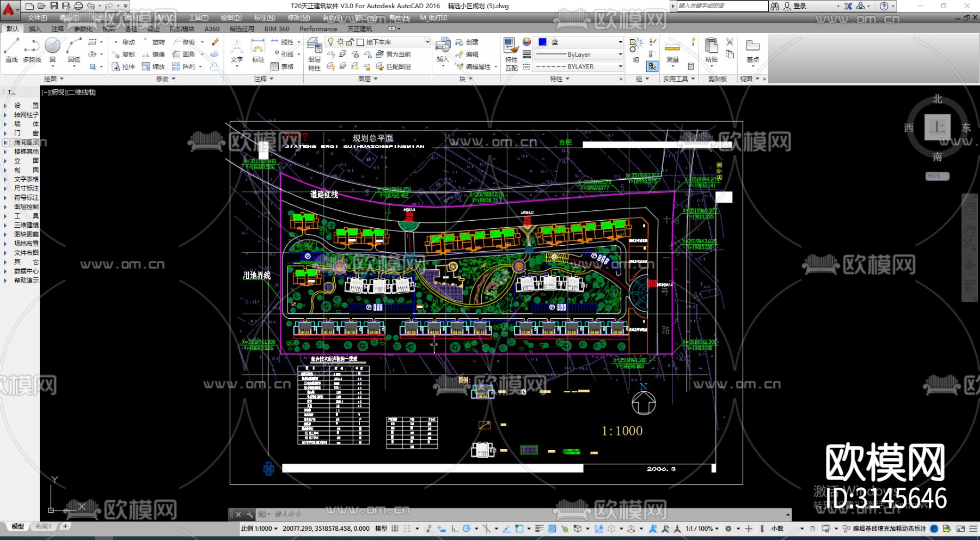Select the Line (直线) drawing tool
Viewport: 980px width, 540px height.
point(11,50)
